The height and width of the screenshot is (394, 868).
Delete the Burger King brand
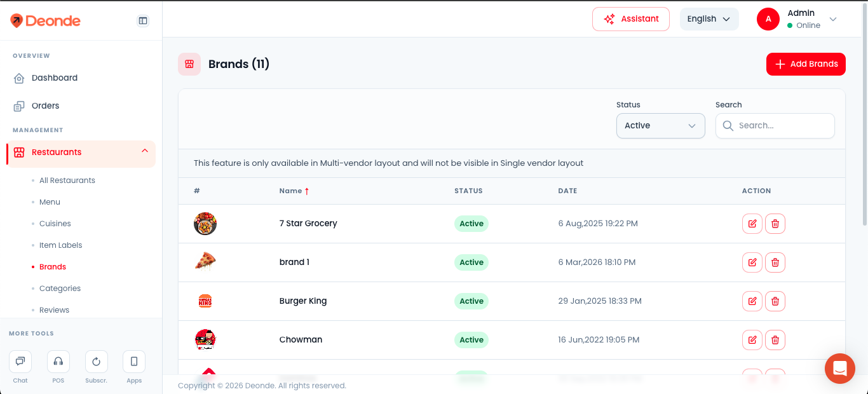pyautogui.click(x=775, y=301)
